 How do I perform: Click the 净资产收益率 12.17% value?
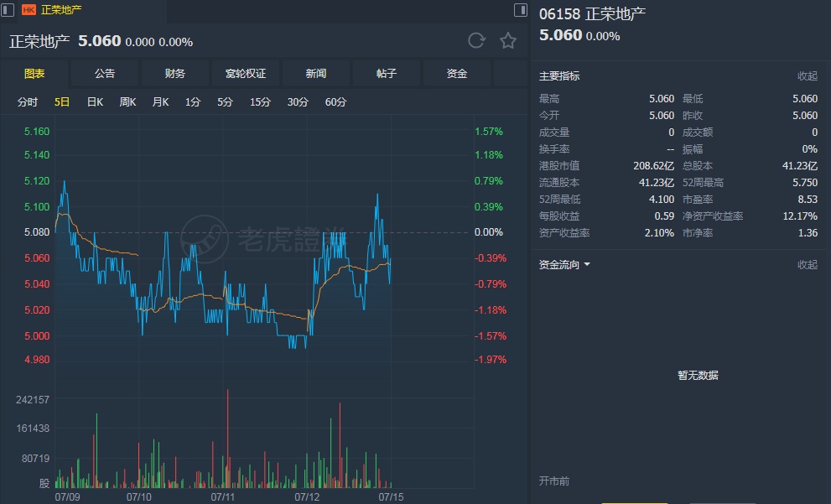click(x=800, y=216)
